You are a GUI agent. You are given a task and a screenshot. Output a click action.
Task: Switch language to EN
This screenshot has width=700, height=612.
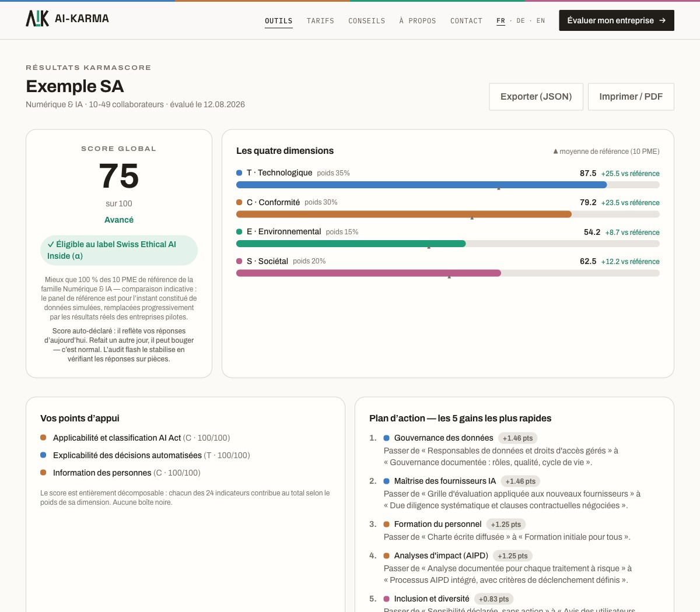[541, 20]
